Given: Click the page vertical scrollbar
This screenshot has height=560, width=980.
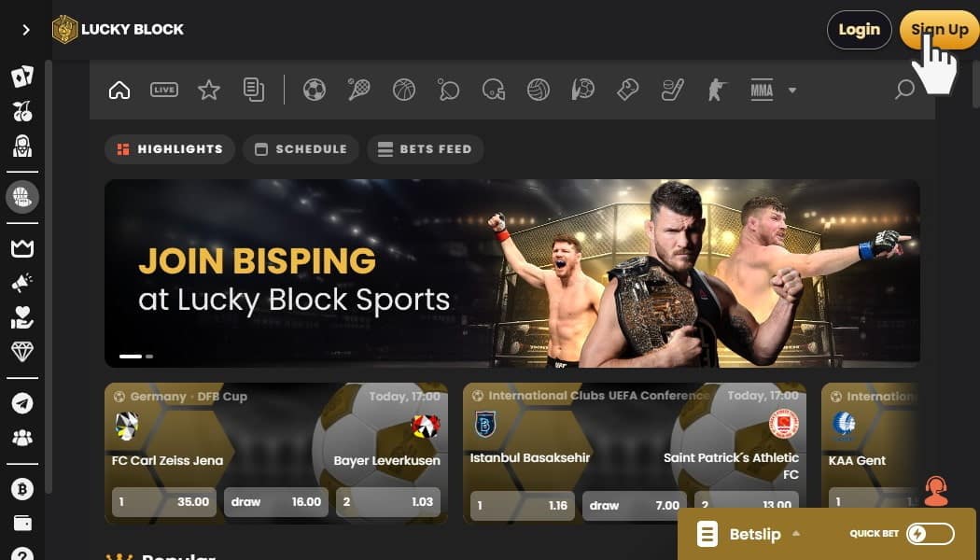Looking at the screenshot, I should [975, 86].
